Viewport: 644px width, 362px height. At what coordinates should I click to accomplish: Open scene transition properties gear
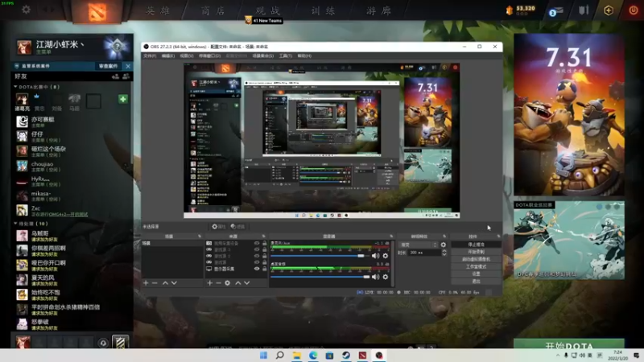[x=444, y=245]
